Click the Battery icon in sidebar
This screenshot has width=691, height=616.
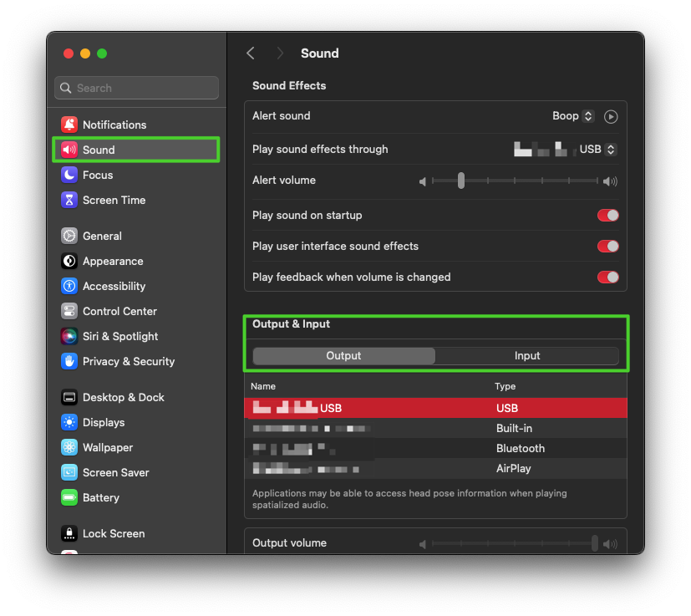point(69,497)
